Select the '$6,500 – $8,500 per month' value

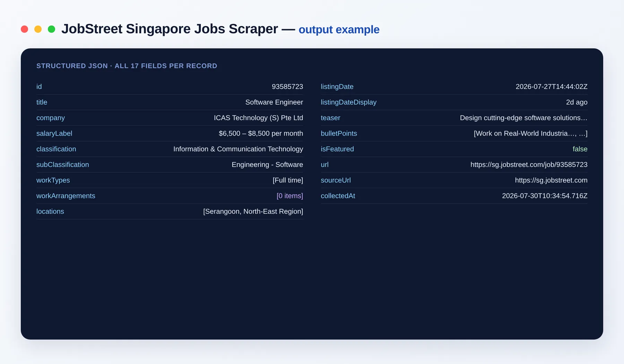click(261, 133)
